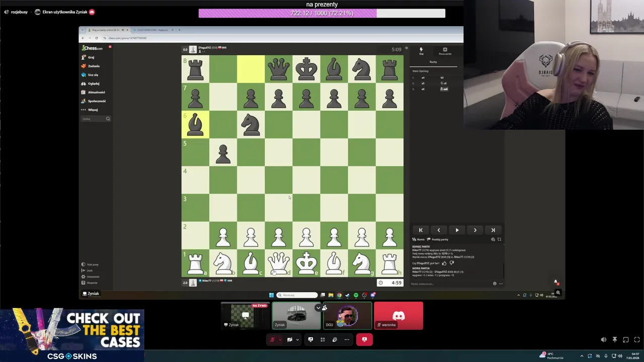Click the na prezenty progress bar
The height and width of the screenshot is (362, 644).
(x=322, y=13)
